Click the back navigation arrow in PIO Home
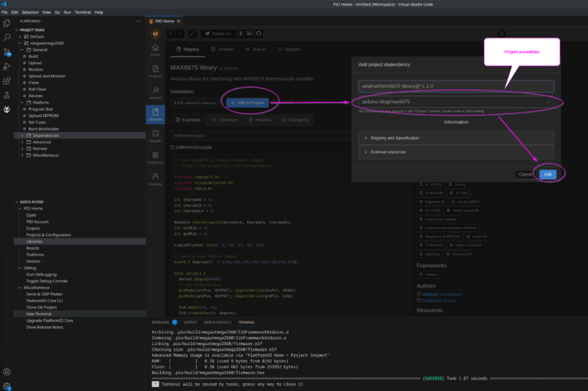Image resolution: width=588 pixels, height=391 pixels. [x=171, y=34]
